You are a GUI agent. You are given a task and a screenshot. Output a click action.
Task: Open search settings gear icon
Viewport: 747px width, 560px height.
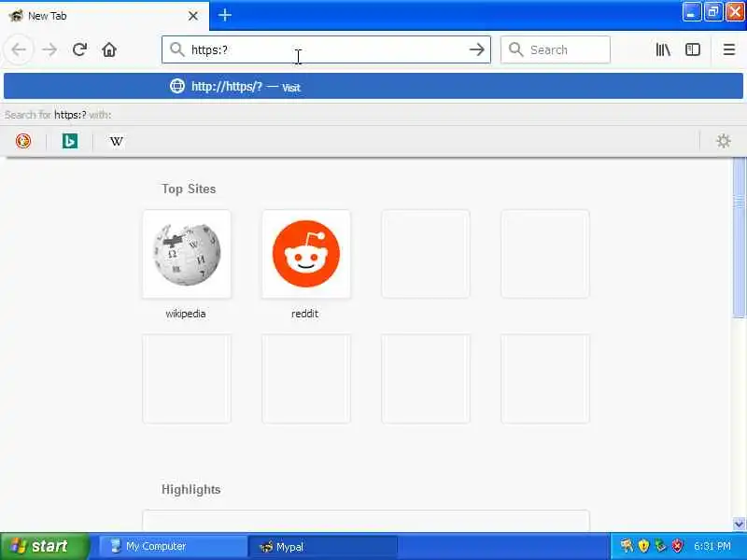click(723, 141)
